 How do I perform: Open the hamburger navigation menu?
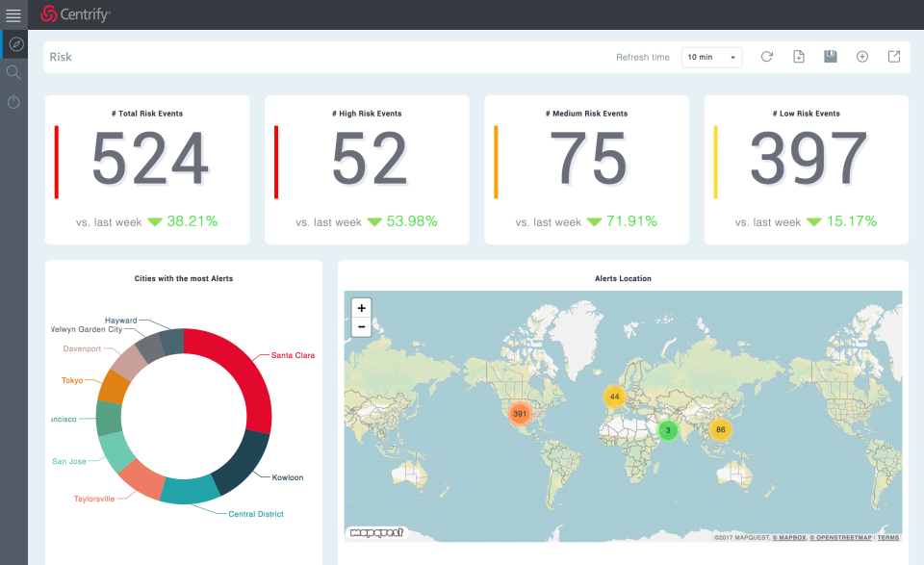pyautogui.click(x=13, y=14)
